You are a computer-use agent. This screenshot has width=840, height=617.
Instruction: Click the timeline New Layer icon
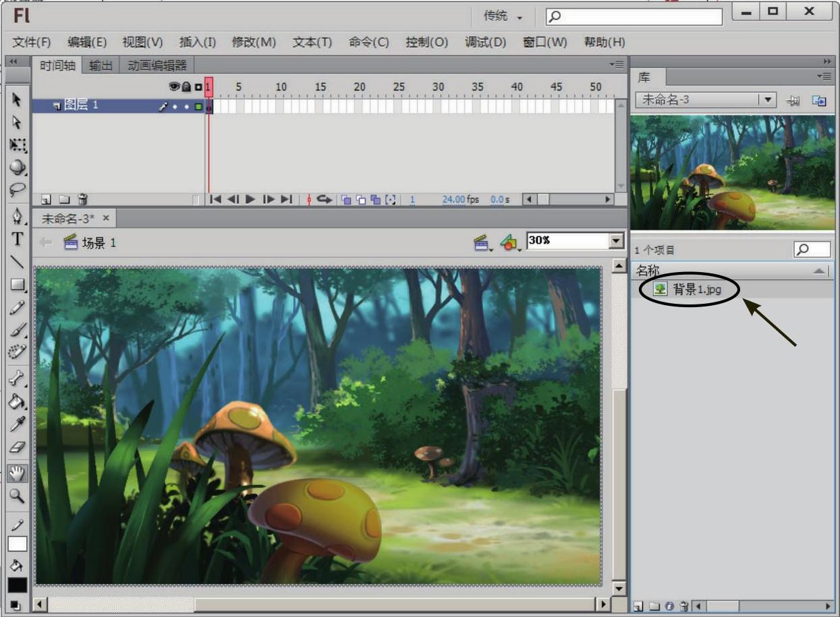[x=46, y=200]
